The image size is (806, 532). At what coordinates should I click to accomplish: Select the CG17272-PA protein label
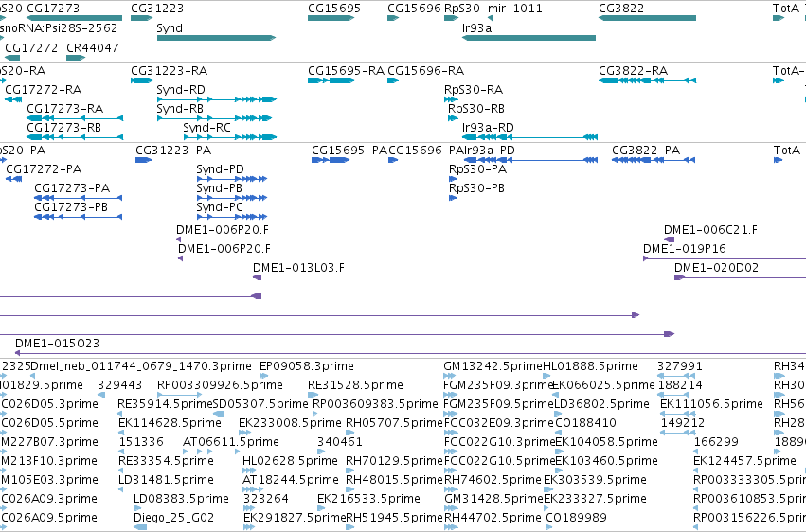click(44, 169)
